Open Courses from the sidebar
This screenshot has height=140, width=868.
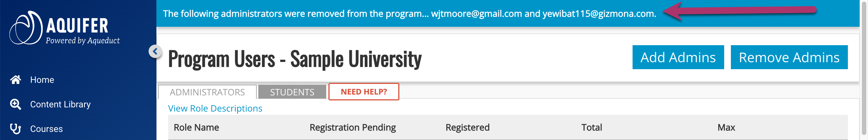tap(46, 129)
